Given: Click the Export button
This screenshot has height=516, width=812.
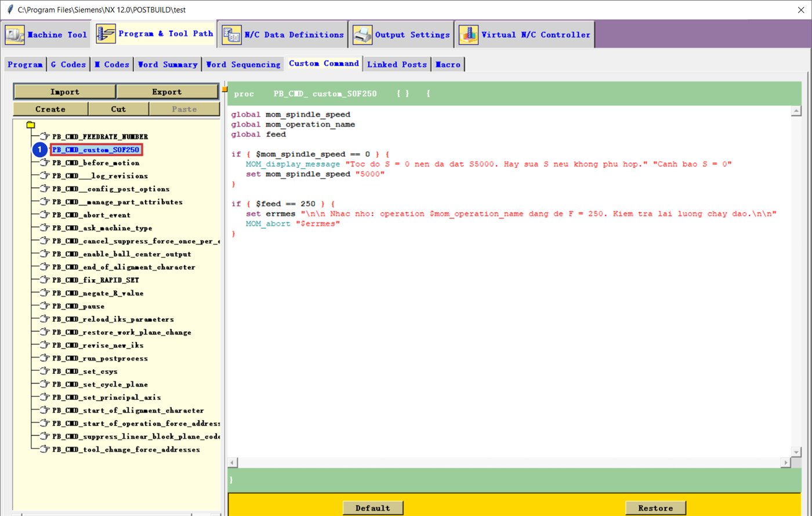Looking at the screenshot, I should click(x=167, y=92).
